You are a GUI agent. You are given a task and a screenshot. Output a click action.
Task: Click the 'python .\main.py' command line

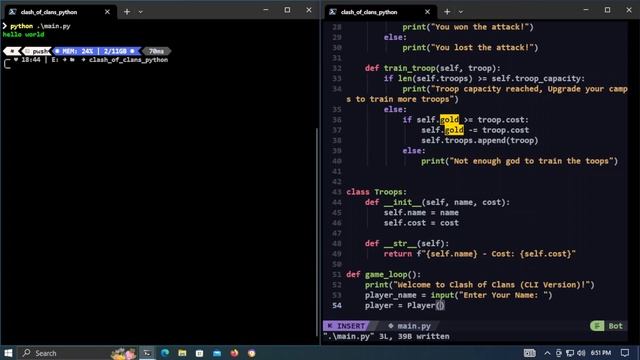(x=40, y=26)
